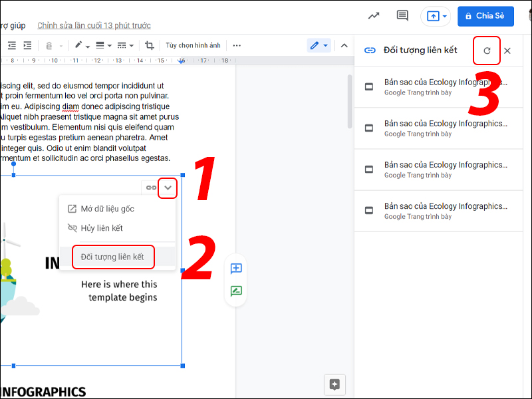Open the comment history icon
The height and width of the screenshot is (399, 532).
click(402, 15)
